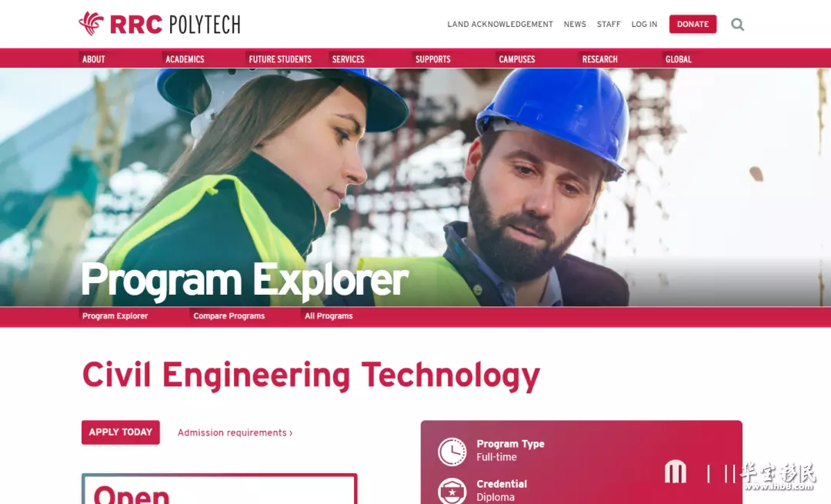The height and width of the screenshot is (504, 831).
Task: Expand the Future Students menu
Action: 280,58
